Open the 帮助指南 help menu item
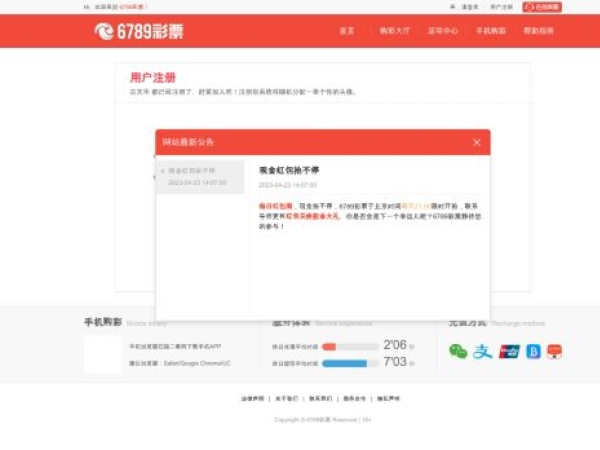 pyautogui.click(x=538, y=31)
